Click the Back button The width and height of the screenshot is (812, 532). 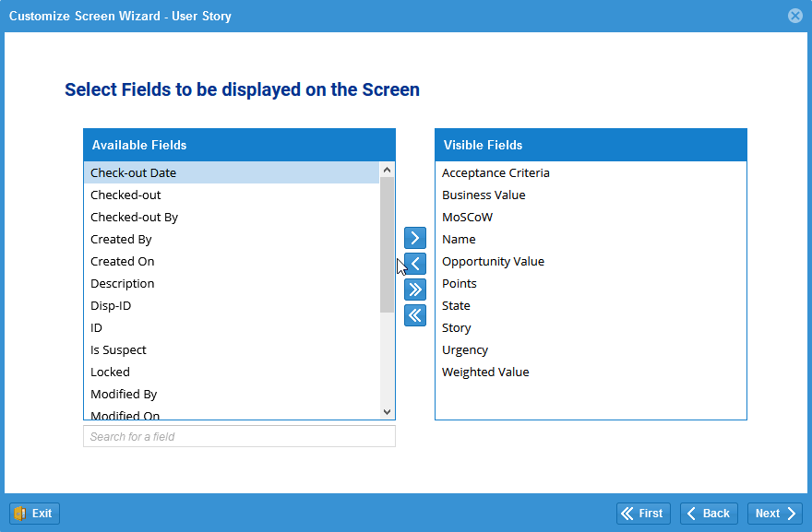[709, 514]
